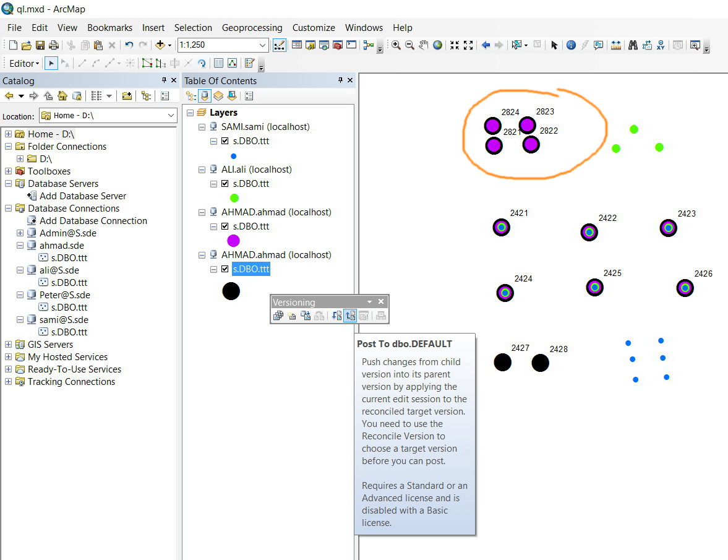Screen dimensions: 728x560
Task: Switch TOC to List By Drawing Order
Action: [x=191, y=96]
